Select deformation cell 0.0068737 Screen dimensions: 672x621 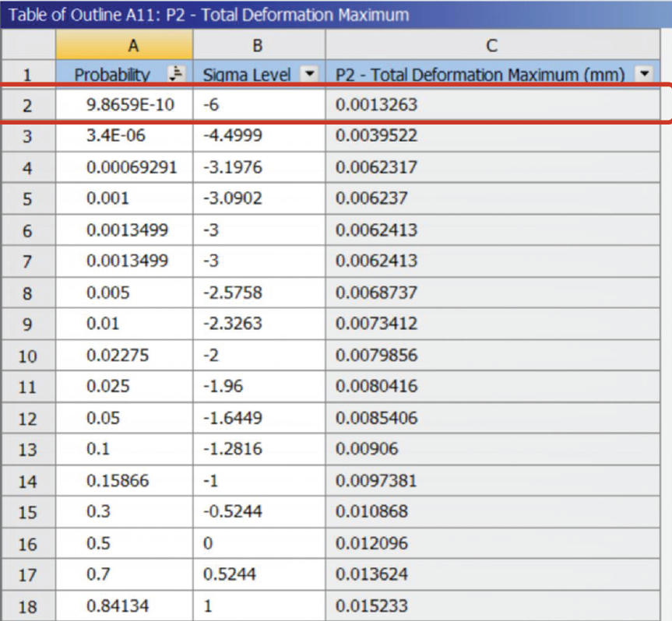492,293
